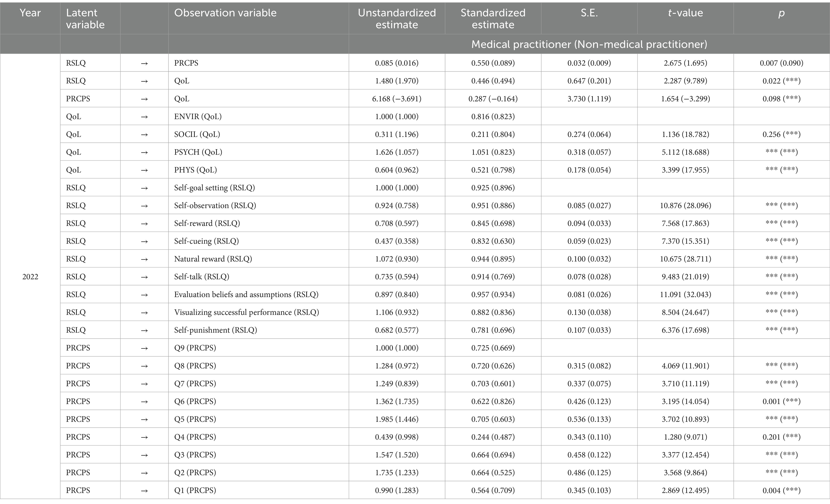Image resolution: width=830 pixels, height=504 pixels.
Task: Click the value '0.244 (0.487)'
Action: tap(493, 437)
